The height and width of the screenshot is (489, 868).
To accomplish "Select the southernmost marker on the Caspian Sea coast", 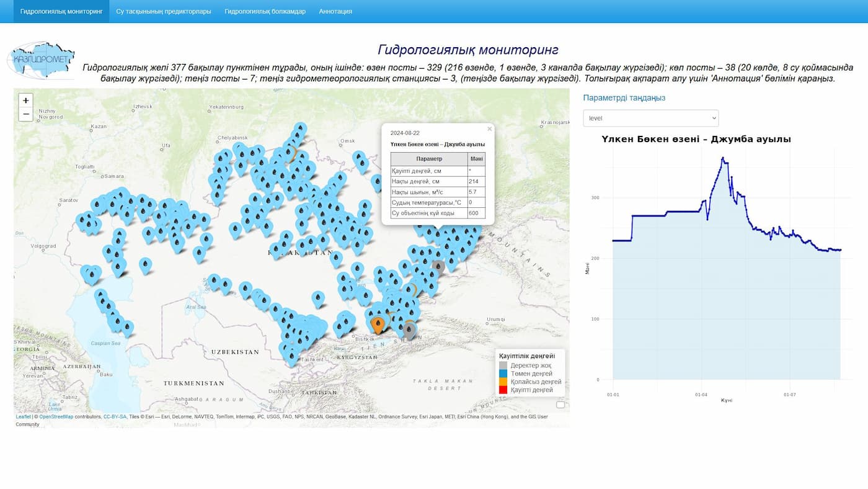I will click(x=127, y=328).
